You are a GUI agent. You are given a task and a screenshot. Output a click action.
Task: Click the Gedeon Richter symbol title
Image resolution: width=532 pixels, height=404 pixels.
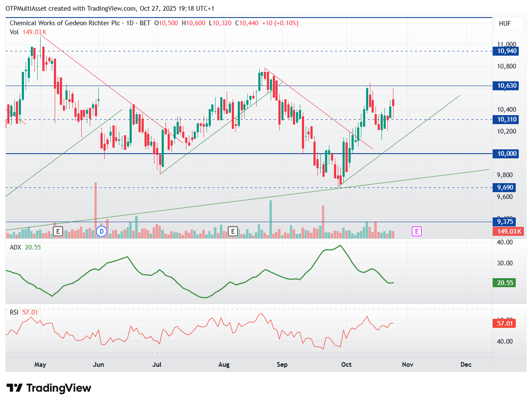coord(80,23)
